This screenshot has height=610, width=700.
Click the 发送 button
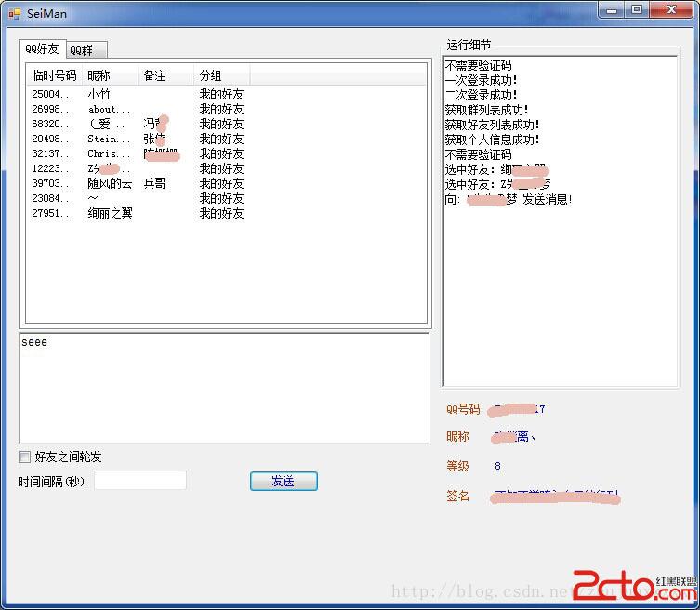click(x=284, y=481)
